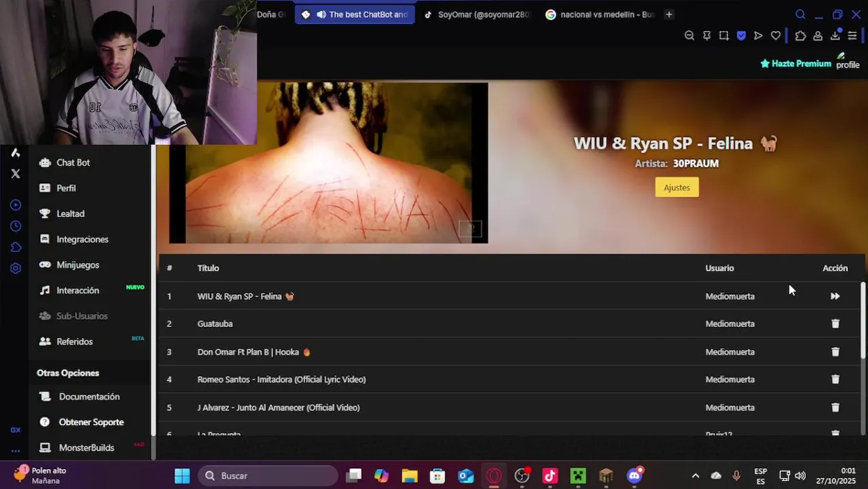Go to Lealtad page
This screenshot has width=868, height=489.
(x=70, y=213)
